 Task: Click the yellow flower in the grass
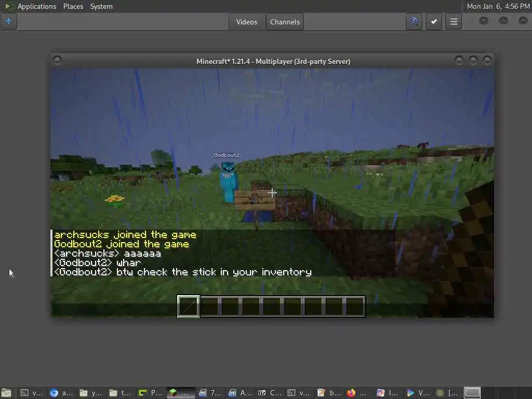click(x=115, y=200)
